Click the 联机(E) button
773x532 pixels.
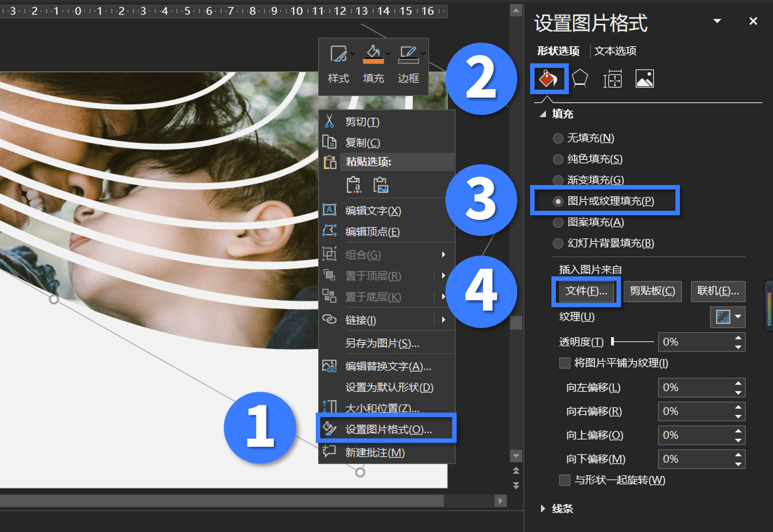coord(718,291)
